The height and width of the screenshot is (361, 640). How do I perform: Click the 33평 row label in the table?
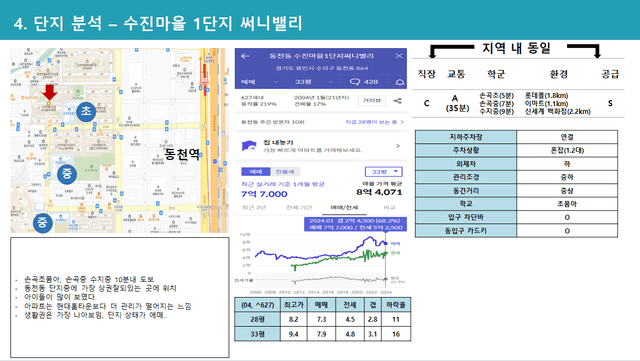click(x=258, y=334)
